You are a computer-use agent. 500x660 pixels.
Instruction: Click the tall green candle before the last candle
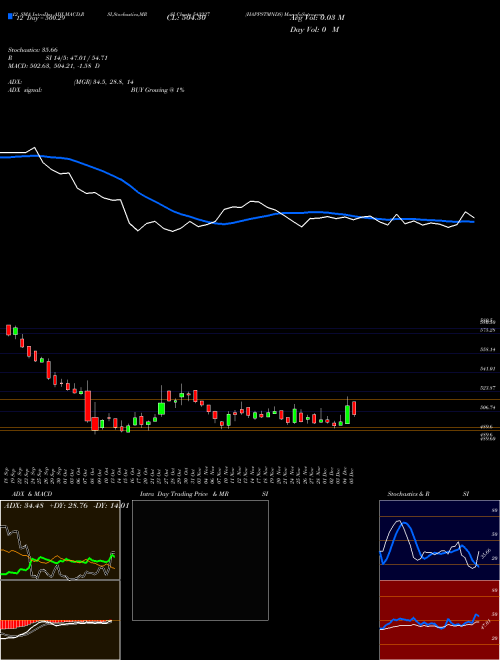point(348,414)
